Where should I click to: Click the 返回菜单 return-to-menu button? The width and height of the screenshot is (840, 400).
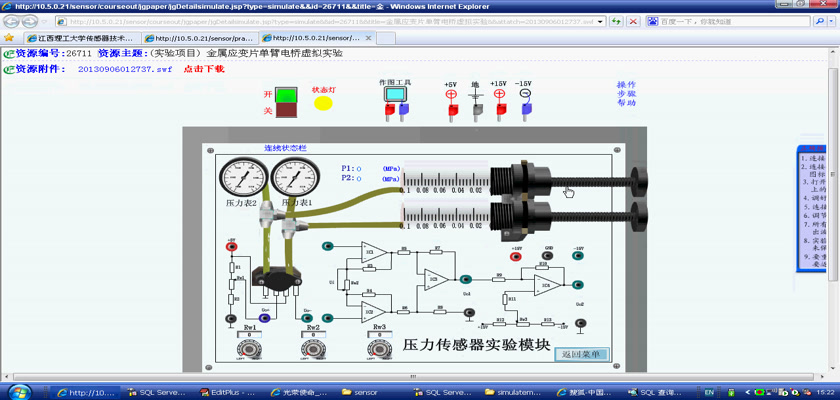582,354
